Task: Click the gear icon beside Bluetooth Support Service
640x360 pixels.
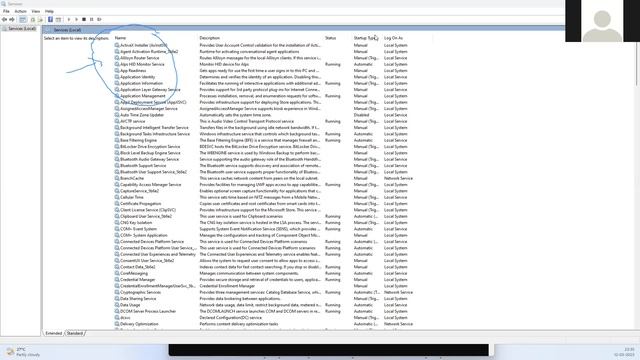Action: point(117,165)
